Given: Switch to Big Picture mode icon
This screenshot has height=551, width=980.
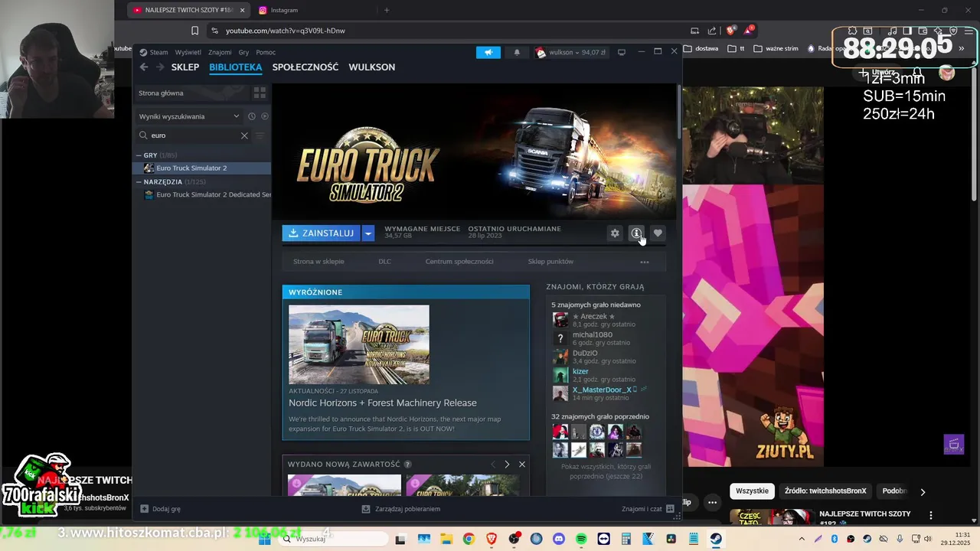Looking at the screenshot, I should point(622,52).
